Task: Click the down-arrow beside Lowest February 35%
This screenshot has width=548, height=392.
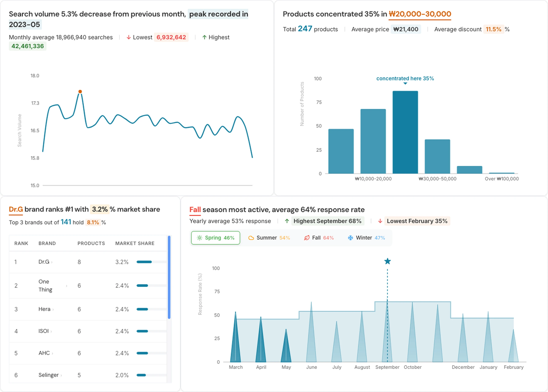Action: (380, 221)
